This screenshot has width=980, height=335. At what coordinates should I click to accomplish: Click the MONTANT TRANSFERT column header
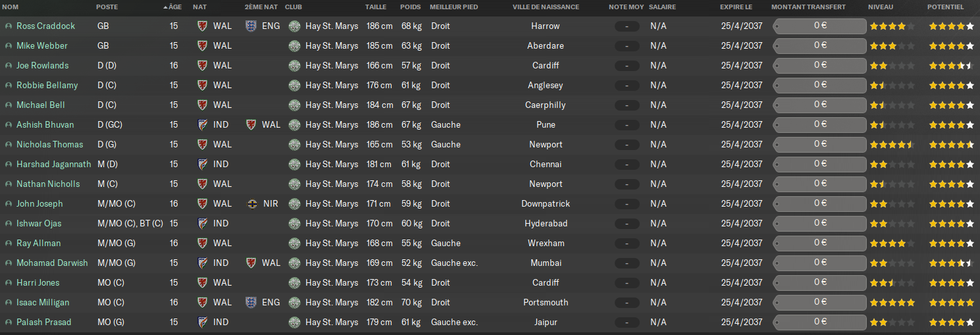808,7
